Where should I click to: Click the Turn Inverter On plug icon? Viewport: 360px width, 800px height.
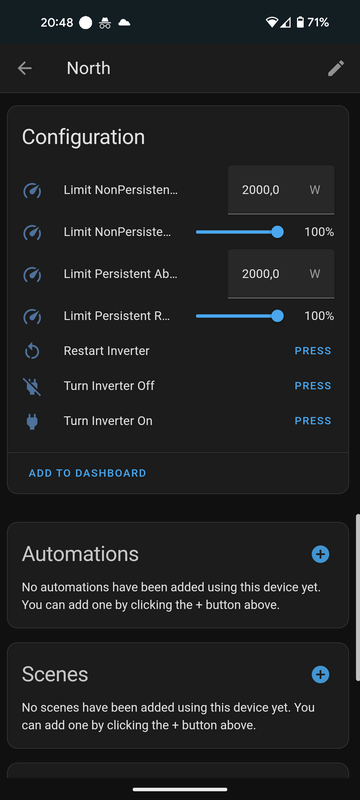[32, 421]
